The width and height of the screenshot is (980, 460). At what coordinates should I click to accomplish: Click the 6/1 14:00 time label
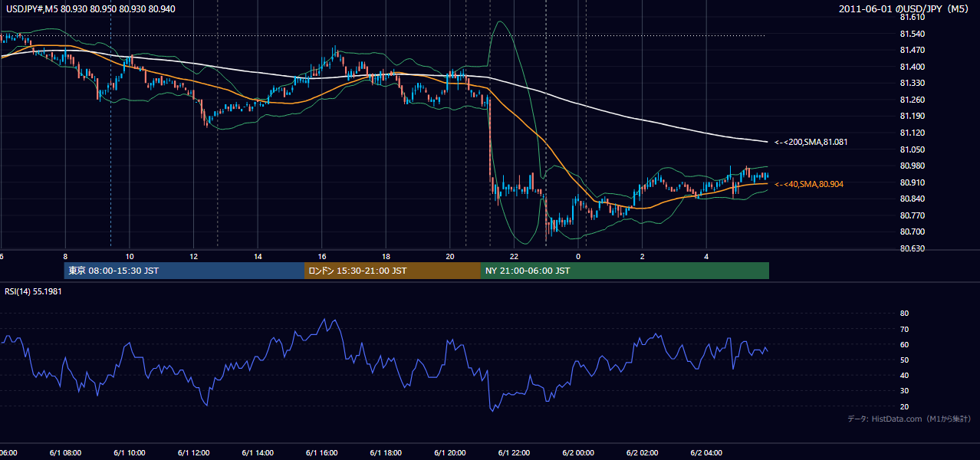(x=258, y=453)
